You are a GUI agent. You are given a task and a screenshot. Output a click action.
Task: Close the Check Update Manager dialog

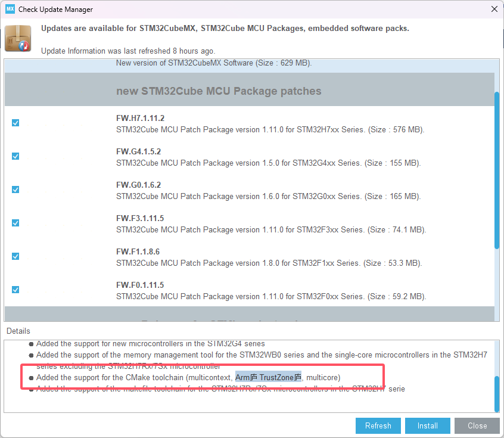(x=494, y=9)
